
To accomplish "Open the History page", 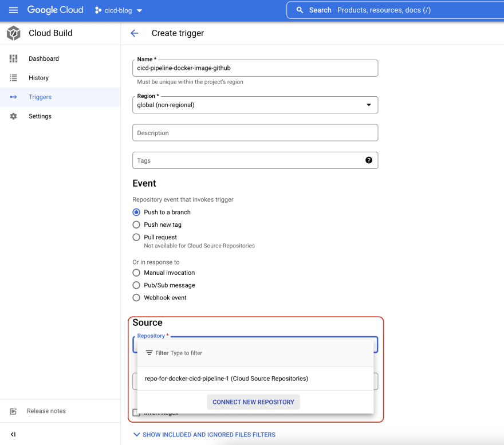I will pyautogui.click(x=38, y=78).
